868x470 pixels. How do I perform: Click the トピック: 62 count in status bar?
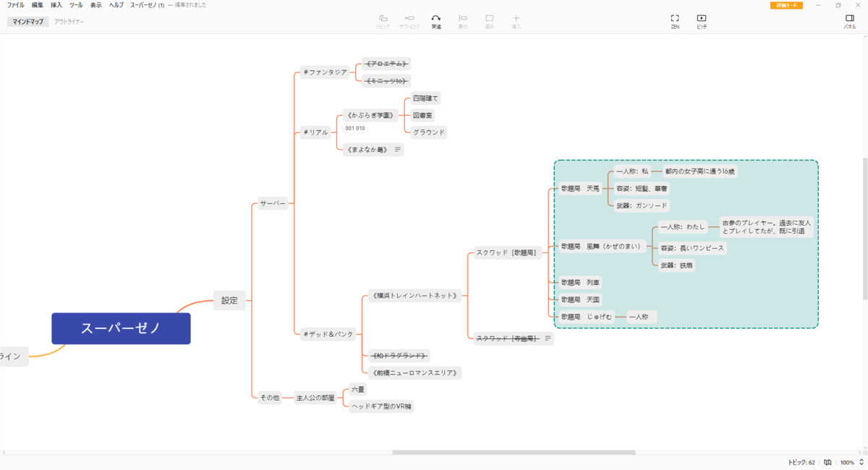[801, 462]
